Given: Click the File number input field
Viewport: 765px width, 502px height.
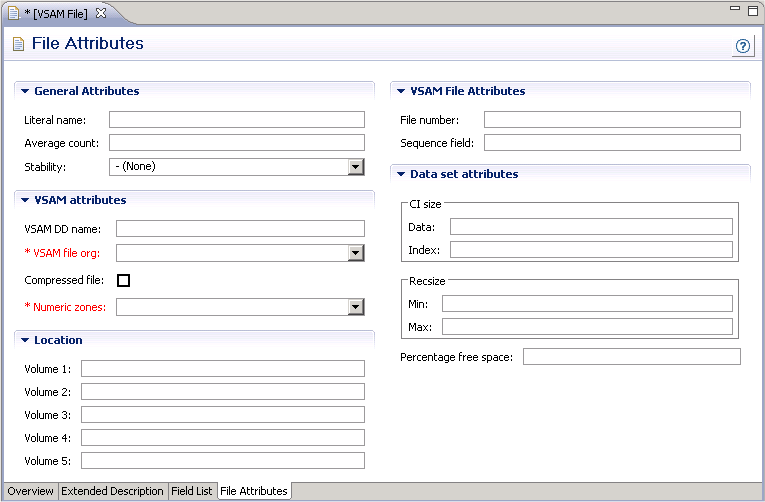Looking at the screenshot, I should 612,120.
